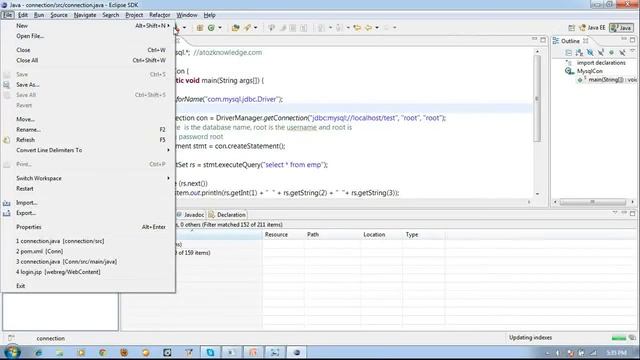The image size is (640, 360).
Task: Click the Outline horizontal scrollbar
Action: point(593,202)
